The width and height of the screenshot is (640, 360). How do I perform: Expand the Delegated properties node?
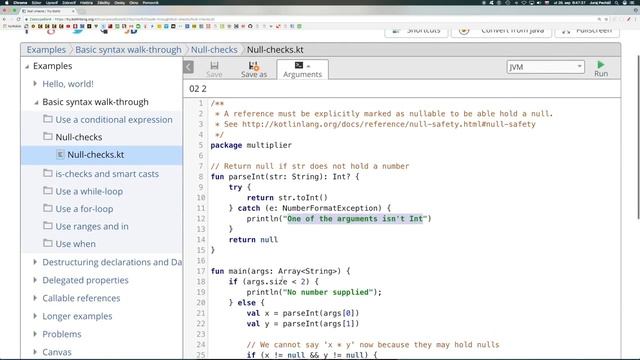[35, 280]
